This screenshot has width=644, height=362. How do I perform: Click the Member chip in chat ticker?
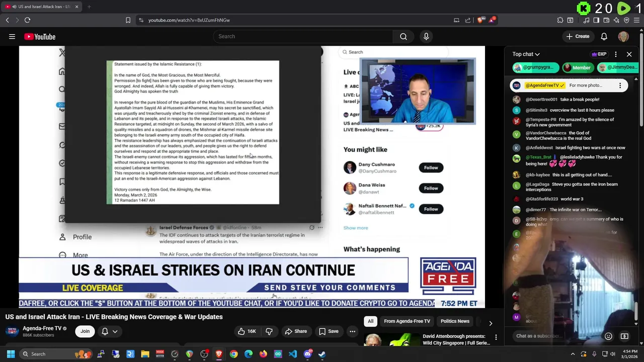[577, 67]
